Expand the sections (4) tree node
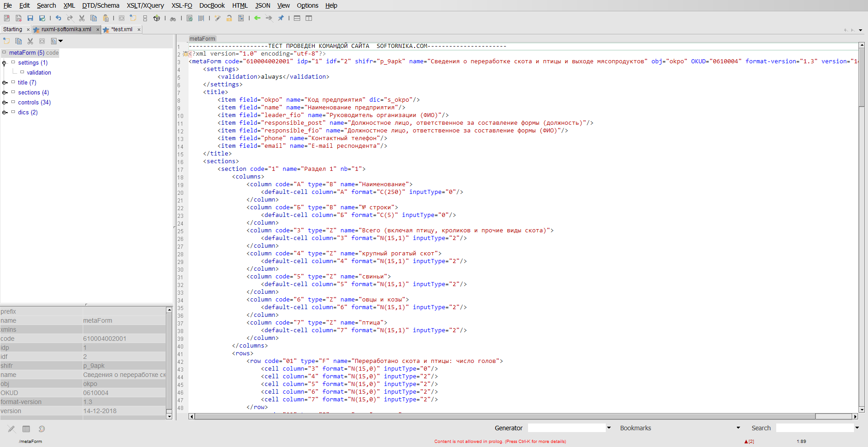The height and width of the screenshot is (447, 868). coord(5,93)
